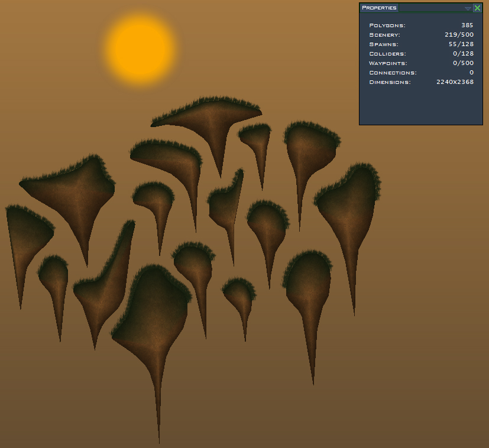Click the Colliders value 0/128
This screenshot has height=448, width=489.
coord(464,54)
